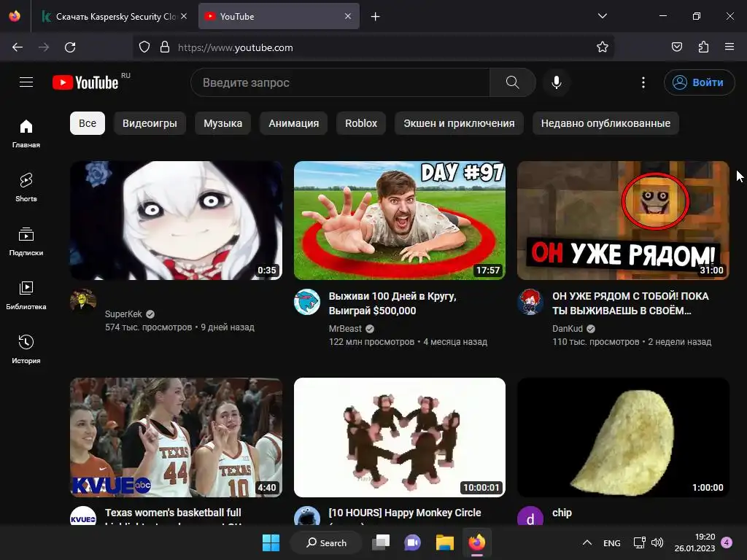Click the YouTube logo

(86, 82)
